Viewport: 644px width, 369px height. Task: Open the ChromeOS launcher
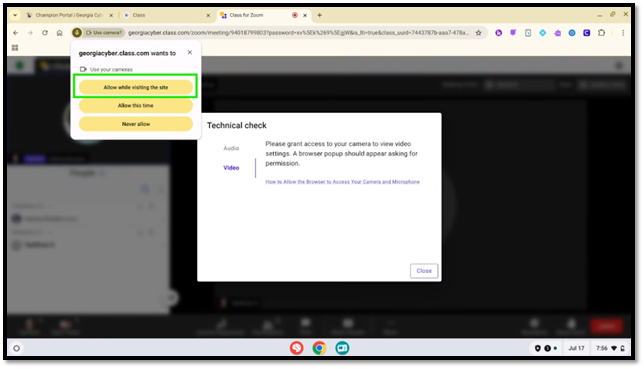click(x=16, y=348)
